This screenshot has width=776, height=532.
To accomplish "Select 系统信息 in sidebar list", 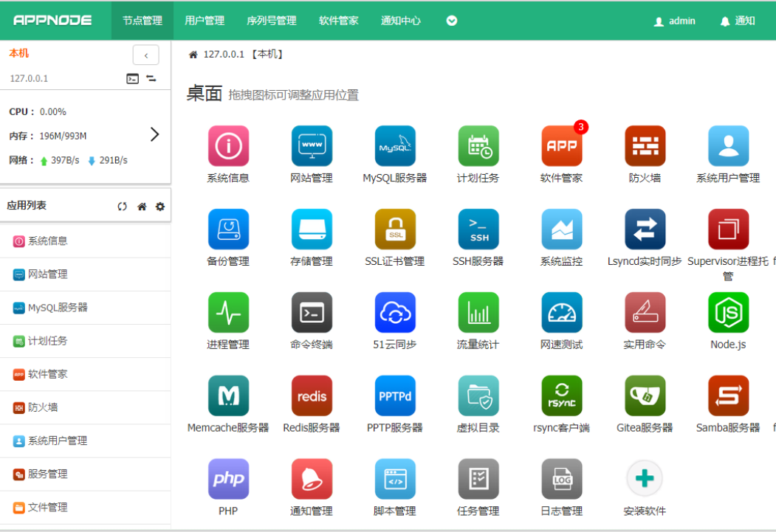I will (85, 241).
